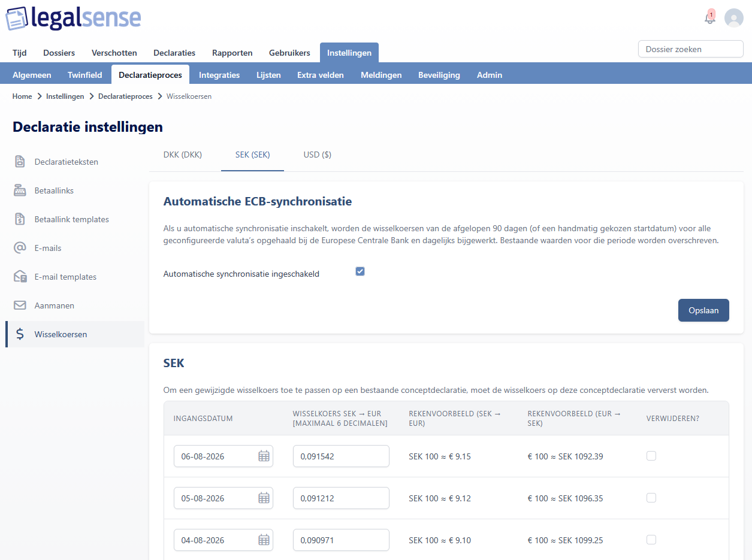Switch to the Beveiliging settings tab
Viewport: 752px width, 560px height.
tap(439, 75)
